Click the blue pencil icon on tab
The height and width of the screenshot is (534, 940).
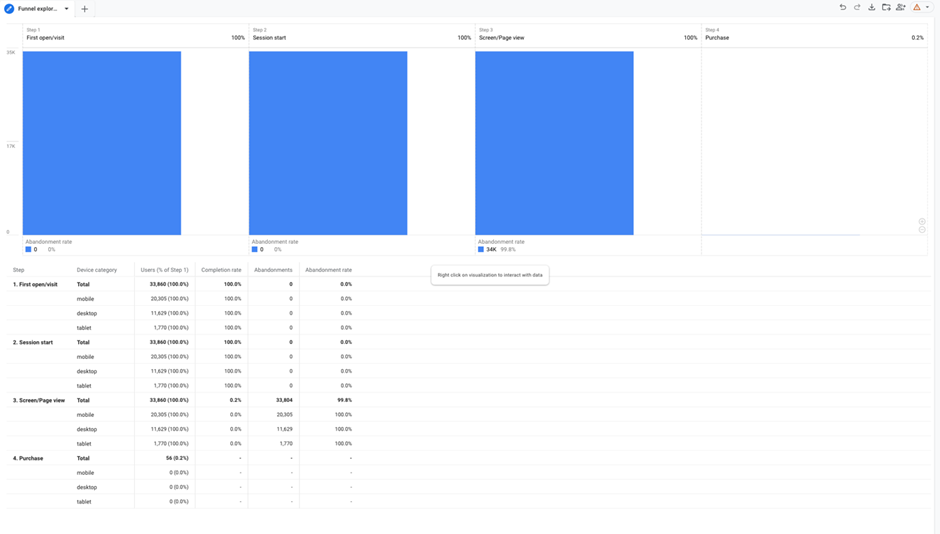click(x=9, y=9)
